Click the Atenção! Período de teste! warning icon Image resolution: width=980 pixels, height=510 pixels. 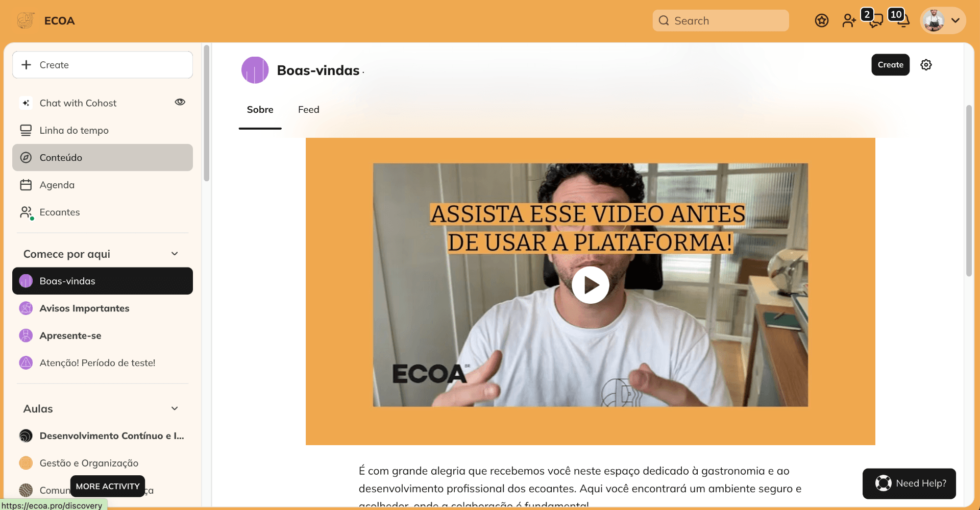coord(26,363)
